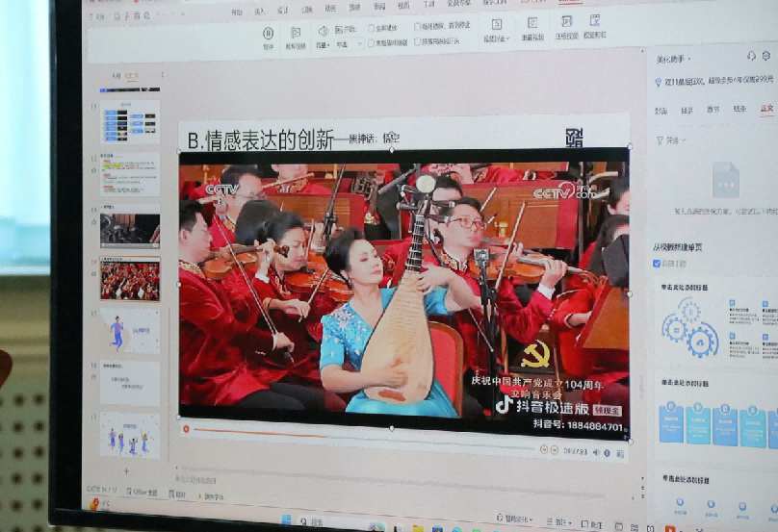
Task: Switch to the 正文 tab
Action: pyautogui.click(x=765, y=110)
